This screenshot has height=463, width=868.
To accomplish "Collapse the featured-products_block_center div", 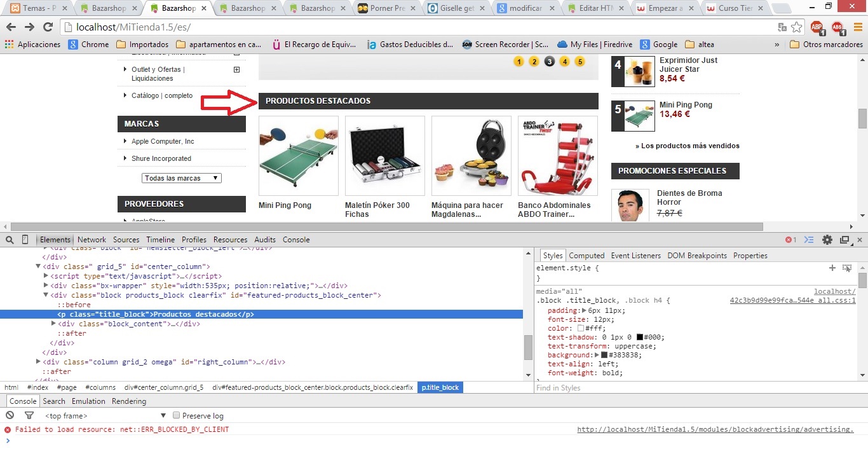I will coord(46,295).
